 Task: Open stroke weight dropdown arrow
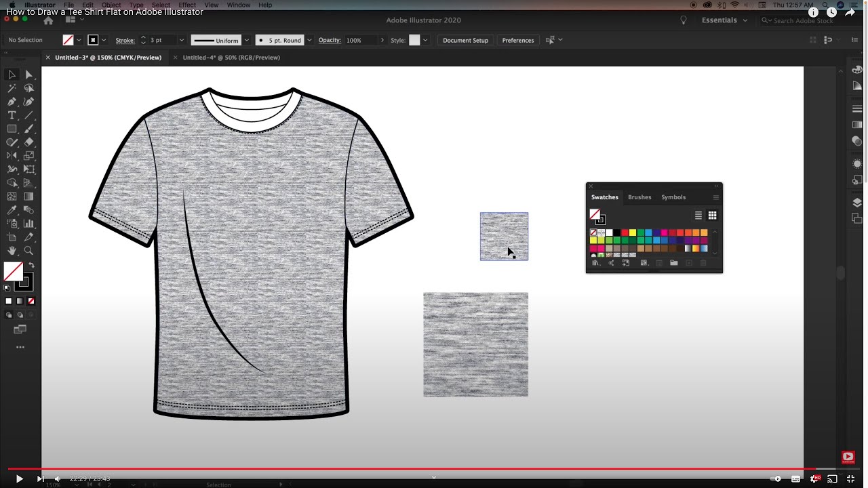tap(181, 40)
